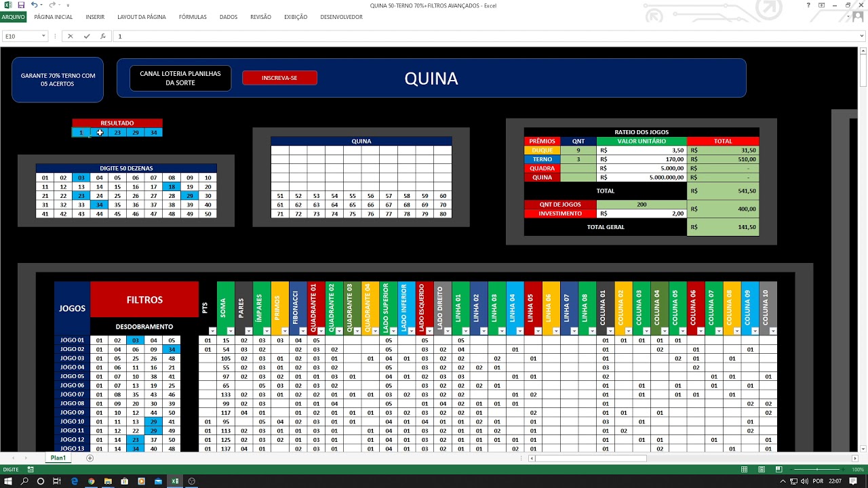Switch to PÁGINA INICIAL ribbon tab
868x488 pixels.
pos(53,17)
